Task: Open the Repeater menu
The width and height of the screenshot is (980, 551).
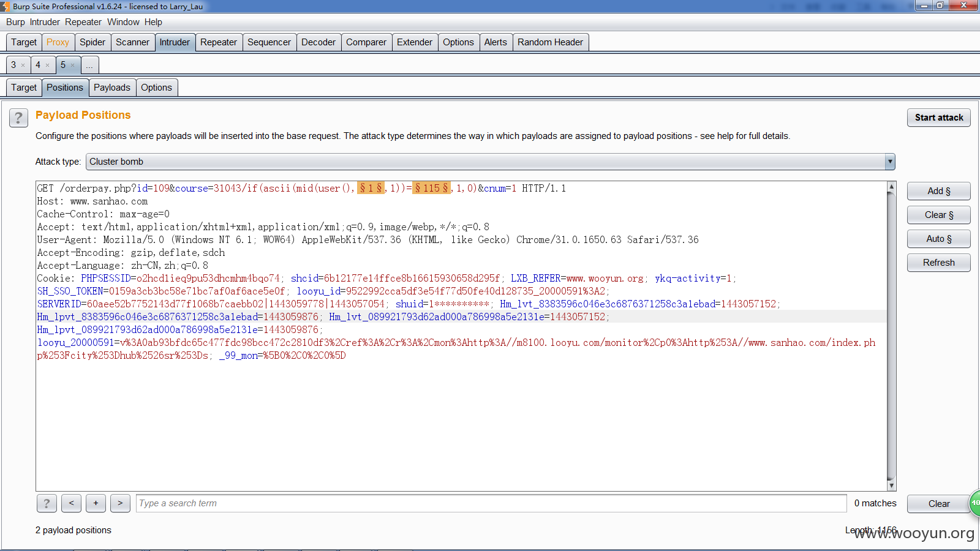Action: 83,22
